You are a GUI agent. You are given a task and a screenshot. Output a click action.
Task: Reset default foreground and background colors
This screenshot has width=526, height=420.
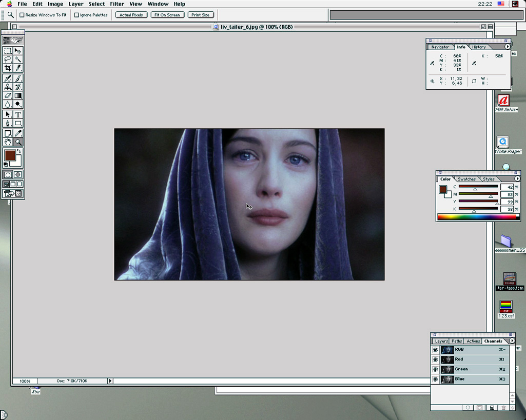(5, 164)
